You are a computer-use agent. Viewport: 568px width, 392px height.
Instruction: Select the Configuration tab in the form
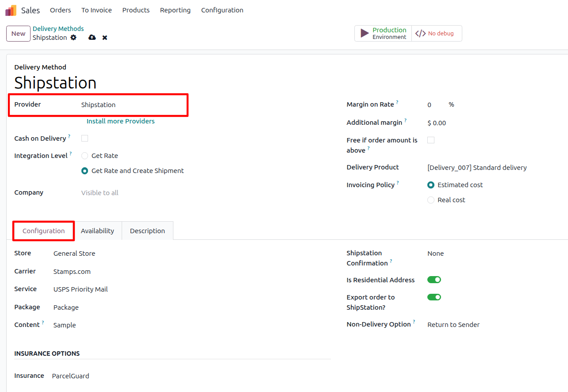point(43,231)
